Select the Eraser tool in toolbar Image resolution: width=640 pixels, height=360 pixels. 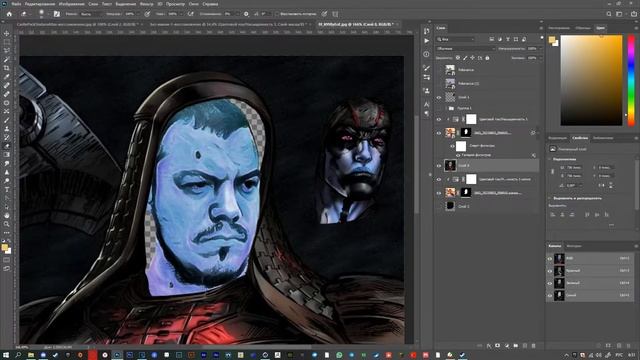pyautogui.click(x=7, y=146)
